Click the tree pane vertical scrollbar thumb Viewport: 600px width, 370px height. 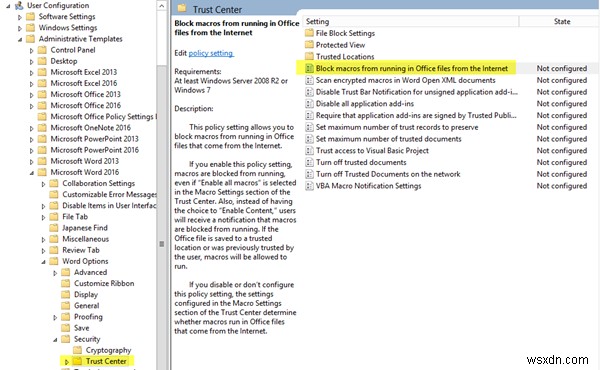click(162, 244)
